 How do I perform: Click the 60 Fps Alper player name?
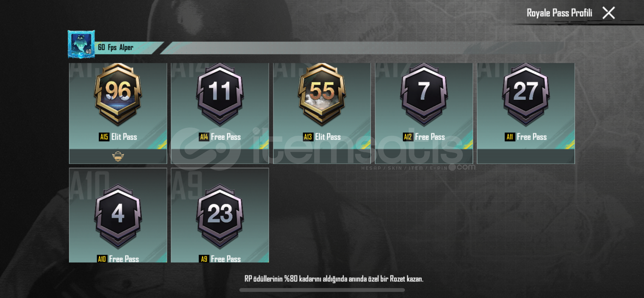tap(116, 47)
